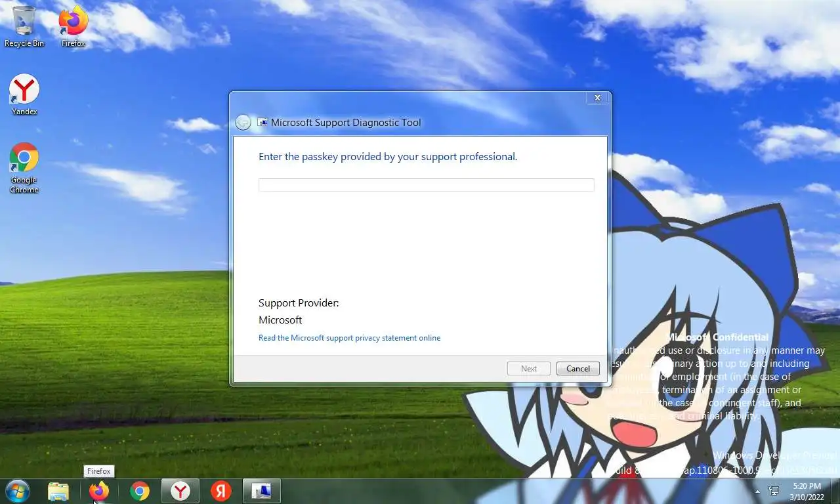Open the taskbar clock showing 5:20 PM
This screenshot has height=504, width=840.
tap(807, 491)
